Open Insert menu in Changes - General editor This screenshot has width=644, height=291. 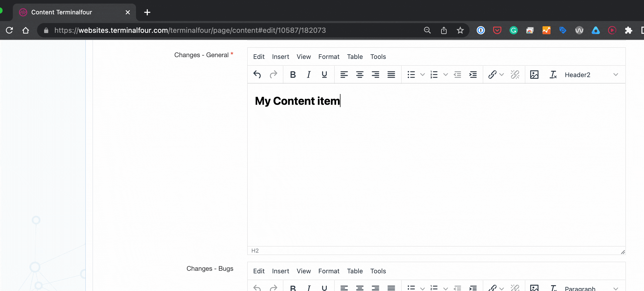280,57
